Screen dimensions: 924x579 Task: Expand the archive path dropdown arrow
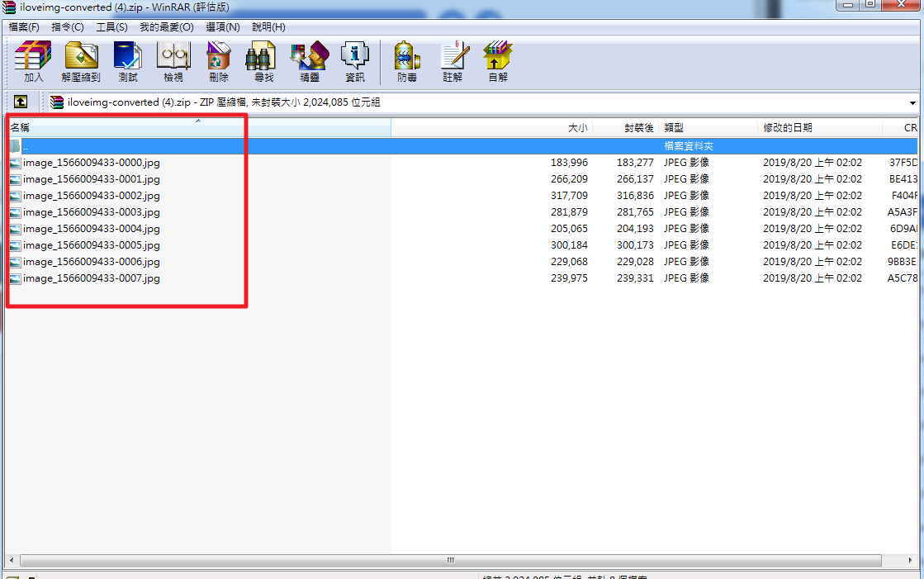pyautogui.click(x=912, y=102)
